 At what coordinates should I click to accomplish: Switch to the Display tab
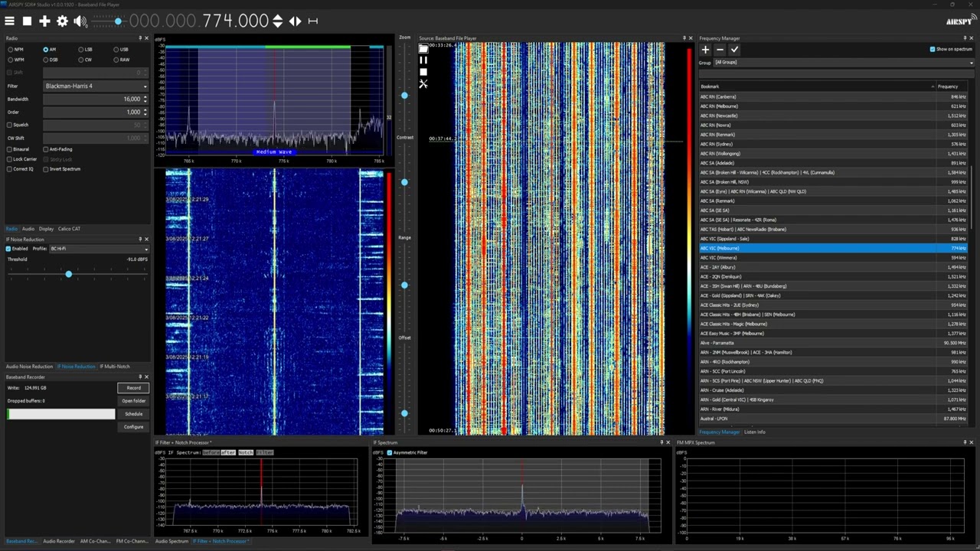pyautogui.click(x=47, y=229)
